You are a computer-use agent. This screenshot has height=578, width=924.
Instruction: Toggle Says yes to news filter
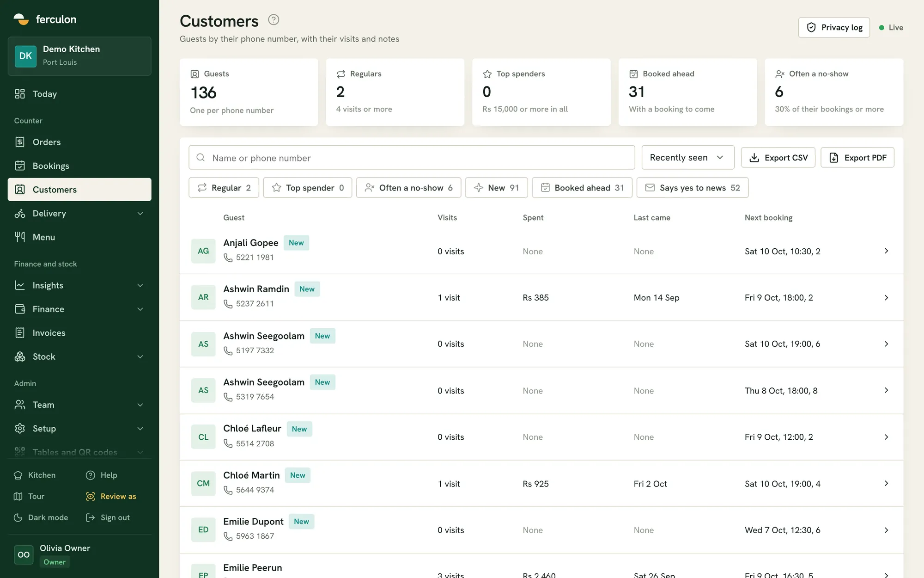[x=693, y=188]
